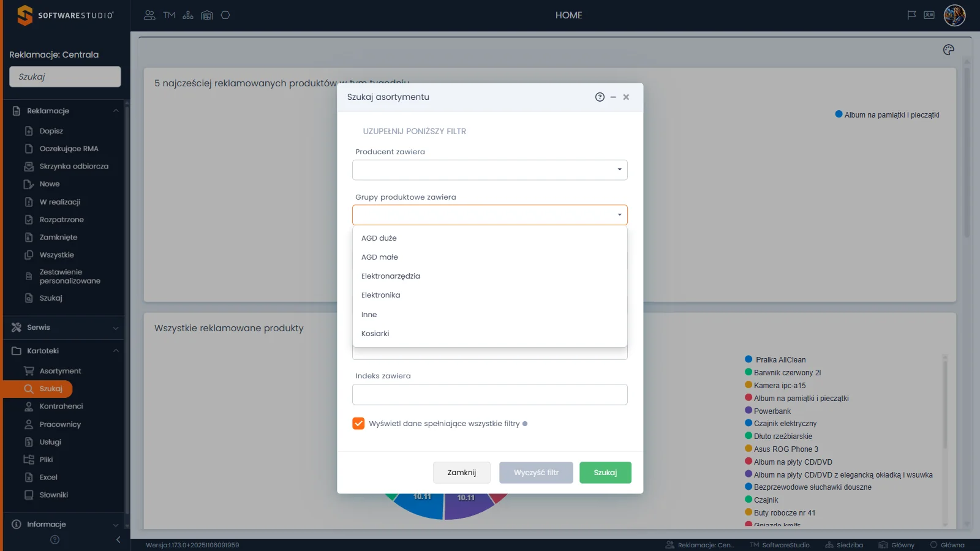Select 'AGD duże' from the dropdown list

click(490, 238)
